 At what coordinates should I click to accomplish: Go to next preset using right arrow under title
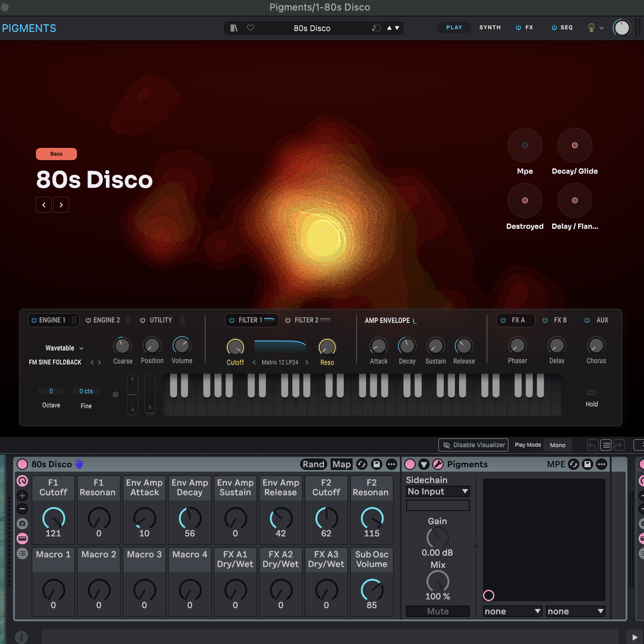[61, 205]
